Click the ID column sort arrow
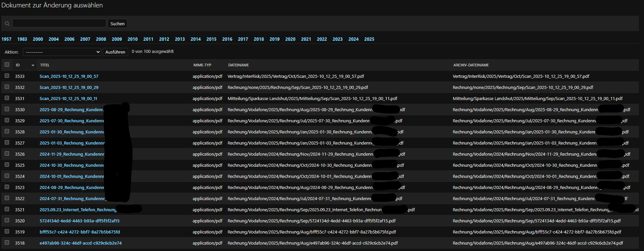Image resolution: width=644 pixels, height=251 pixels. point(33,65)
